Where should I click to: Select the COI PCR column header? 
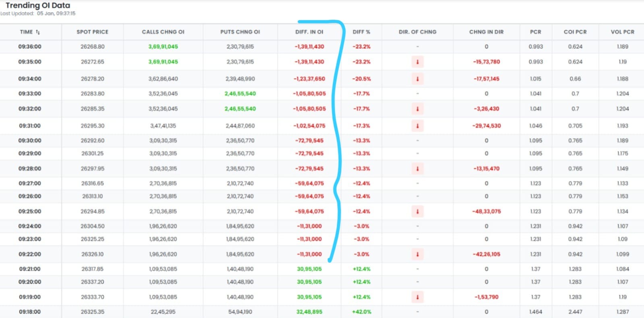coord(575,32)
